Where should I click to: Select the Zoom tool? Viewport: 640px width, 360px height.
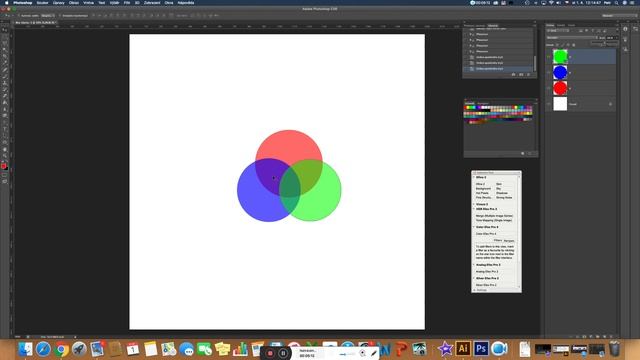(x=5, y=156)
